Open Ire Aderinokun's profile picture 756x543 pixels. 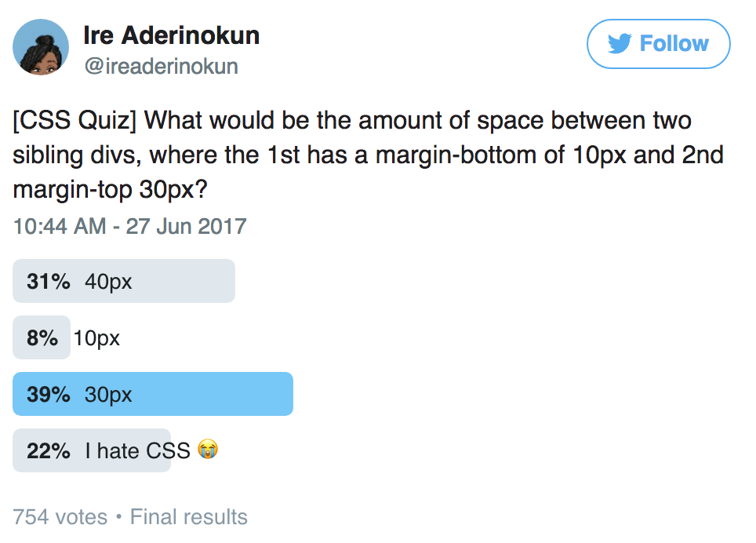pyautogui.click(x=41, y=47)
